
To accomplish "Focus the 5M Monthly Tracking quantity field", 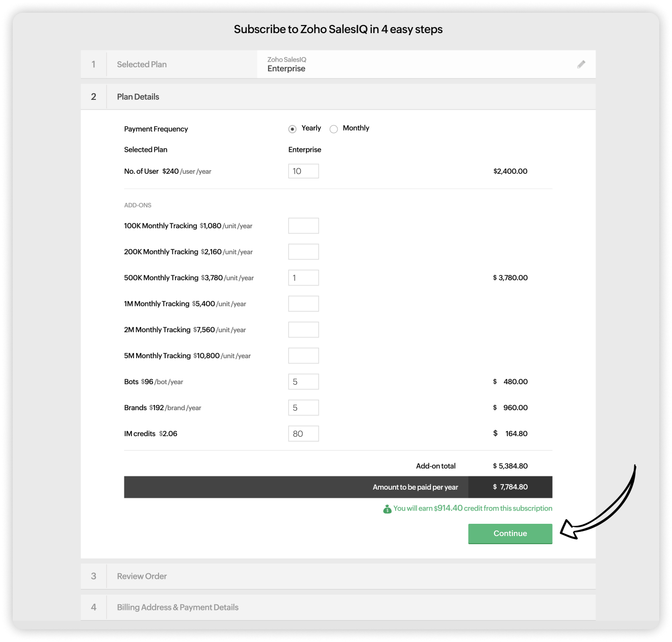I will point(303,356).
